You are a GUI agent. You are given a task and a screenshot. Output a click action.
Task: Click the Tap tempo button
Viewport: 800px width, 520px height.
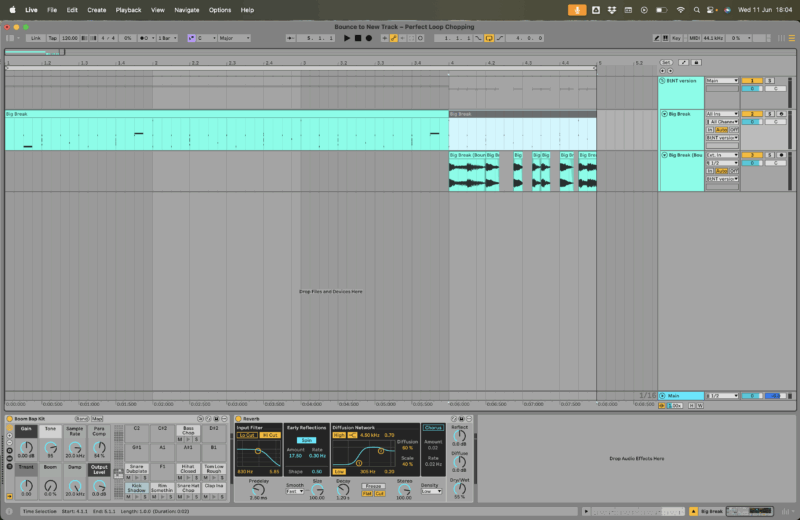click(53, 38)
